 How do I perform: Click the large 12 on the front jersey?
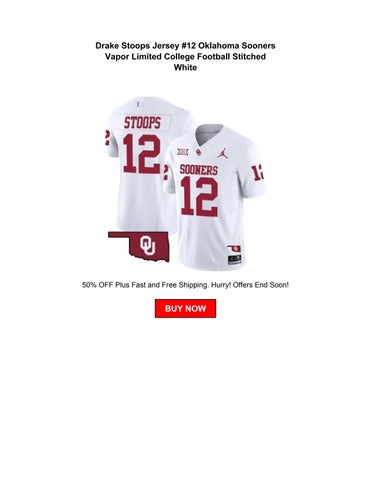tap(200, 197)
